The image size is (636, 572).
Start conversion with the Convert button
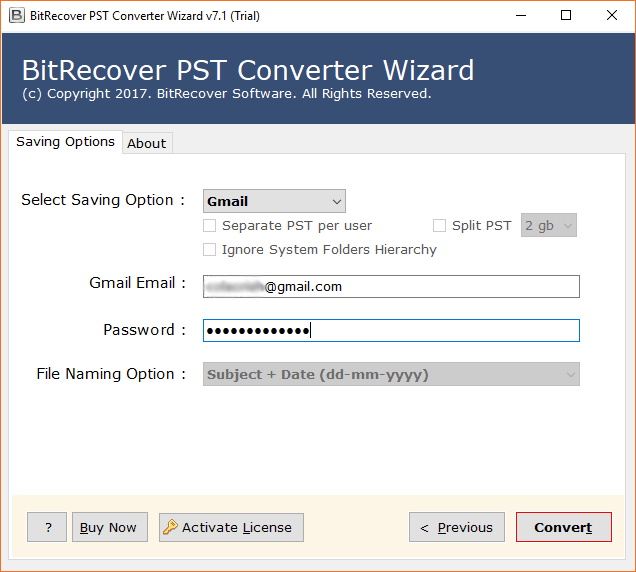(564, 527)
